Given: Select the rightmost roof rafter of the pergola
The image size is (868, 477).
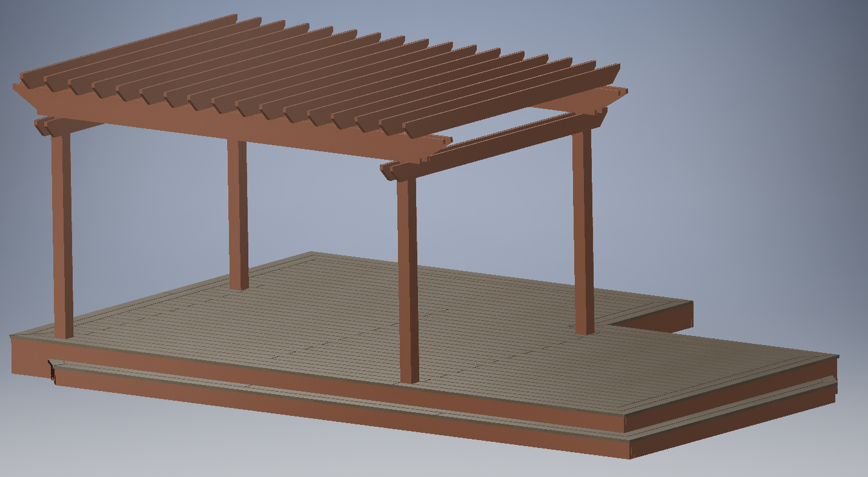Looking at the screenshot, I should click(512, 100).
